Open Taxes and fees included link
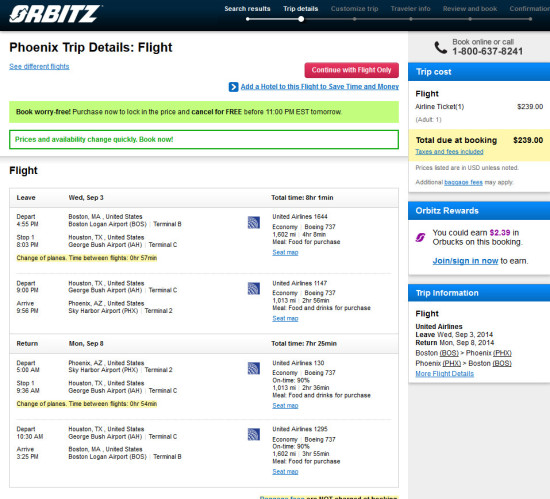The height and width of the screenshot is (499, 550). (x=449, y=151)
